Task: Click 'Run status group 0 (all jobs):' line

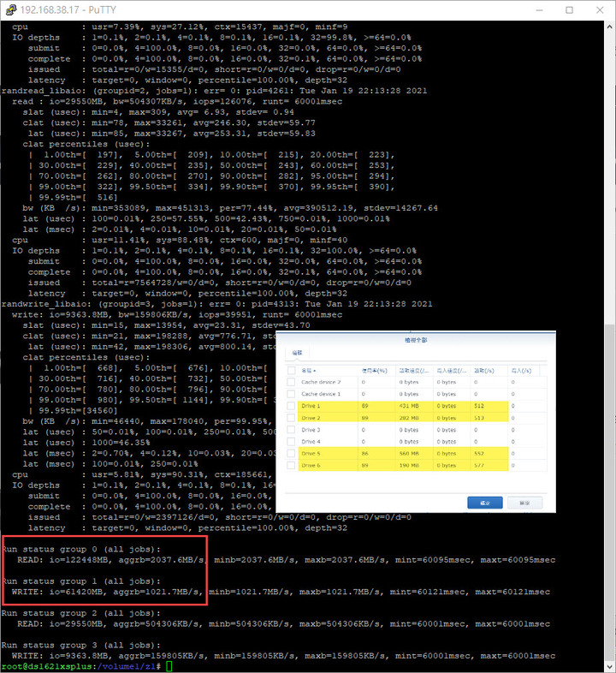Action: coord(81,549)
